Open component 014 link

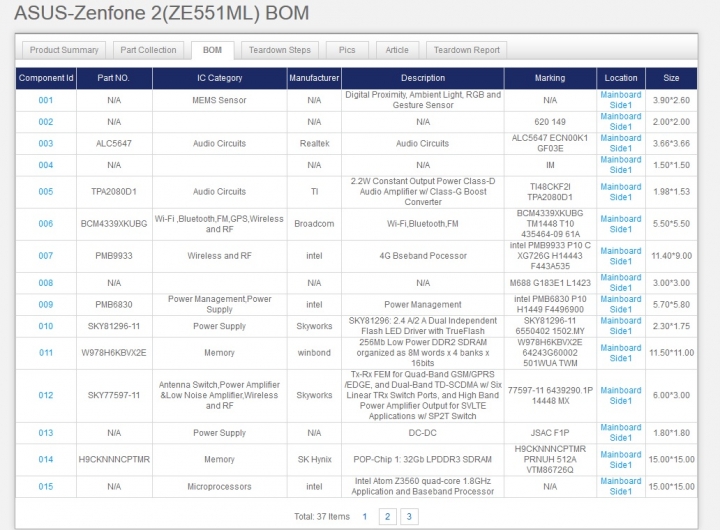pyautogui.click(x=45, y=459)
